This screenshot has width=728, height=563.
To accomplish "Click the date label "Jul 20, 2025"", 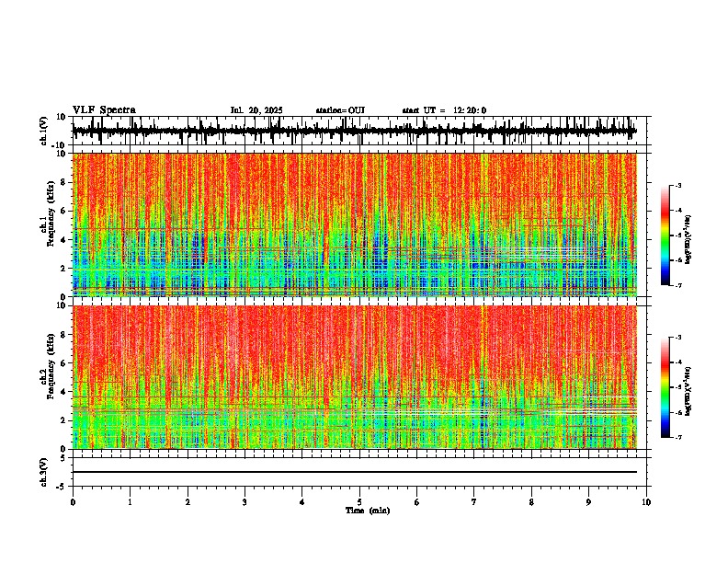I will pos(256,110).
